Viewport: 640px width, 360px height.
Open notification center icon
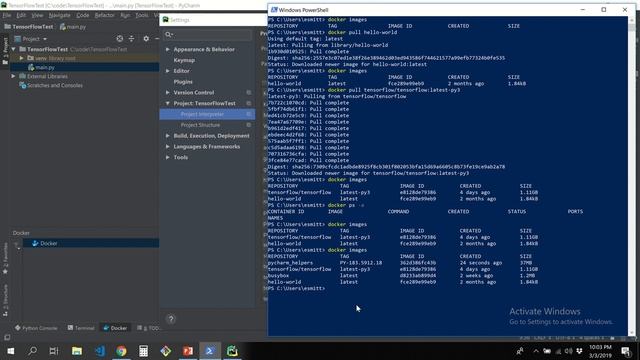click(626, 351)
